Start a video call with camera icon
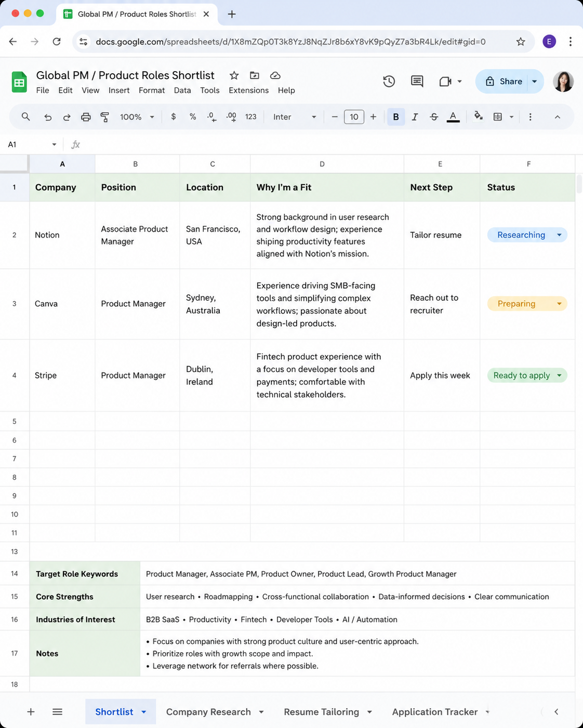The height and width of the screenshot is (728, 583). click(445, 82)
